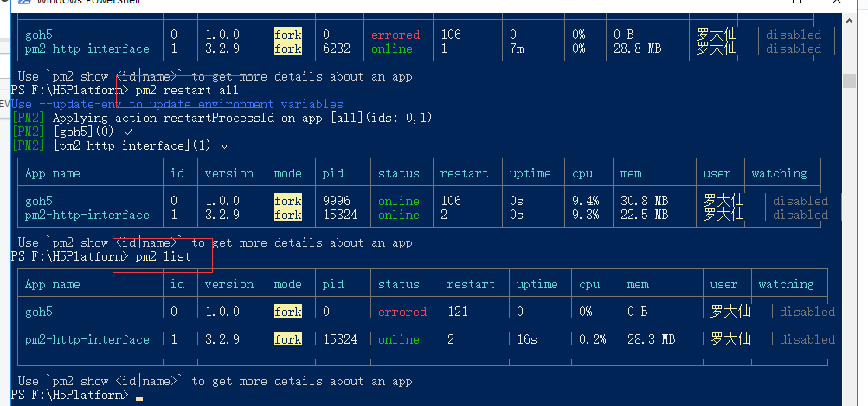868x406 pixels.
Task: Click 'pm2-http-interface' name in the pm2 list table
Action: 87,339
